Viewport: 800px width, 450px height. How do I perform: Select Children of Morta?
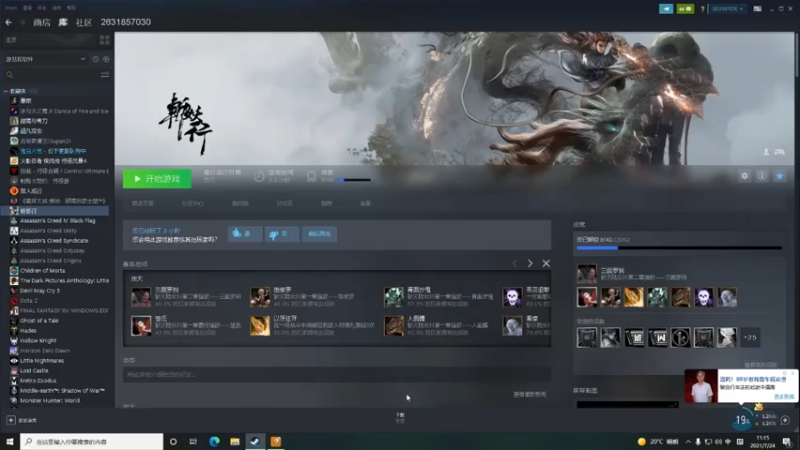point(42,270)
